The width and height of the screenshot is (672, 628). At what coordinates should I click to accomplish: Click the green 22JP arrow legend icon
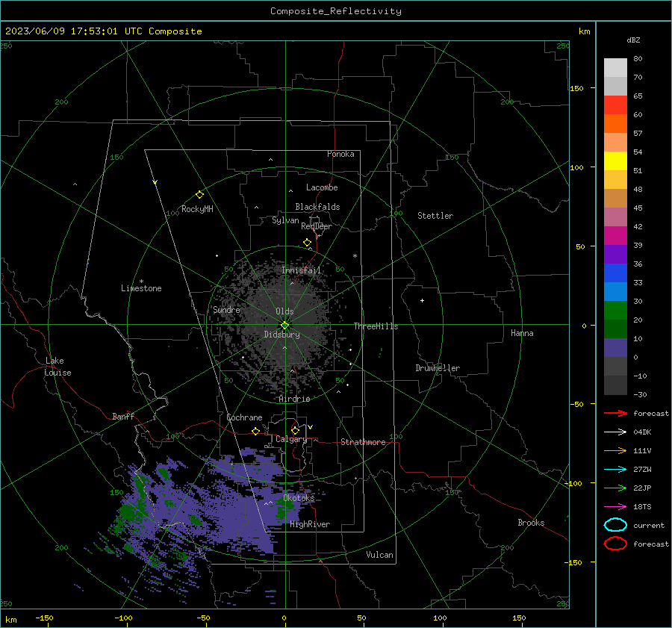click(x=615, y=488)
